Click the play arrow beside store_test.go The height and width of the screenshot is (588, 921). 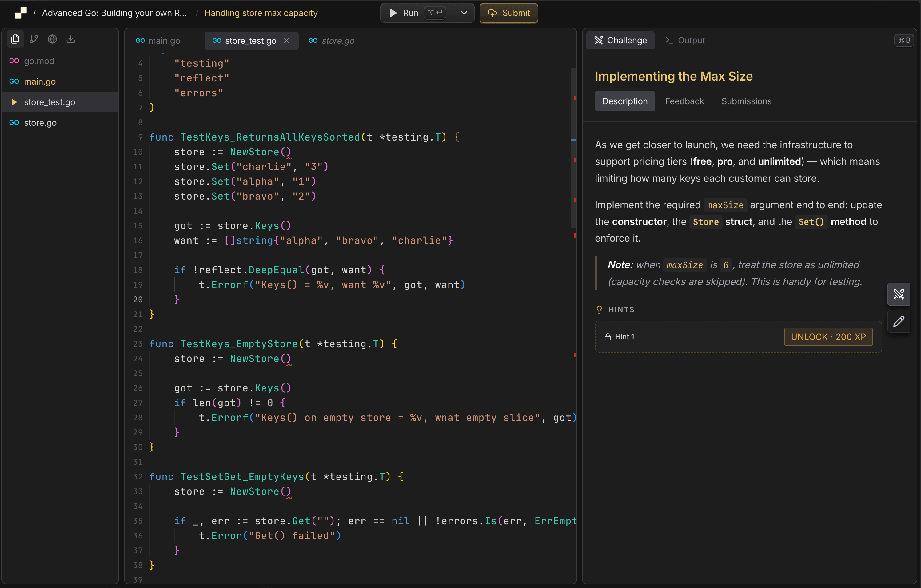click(14, 102)
